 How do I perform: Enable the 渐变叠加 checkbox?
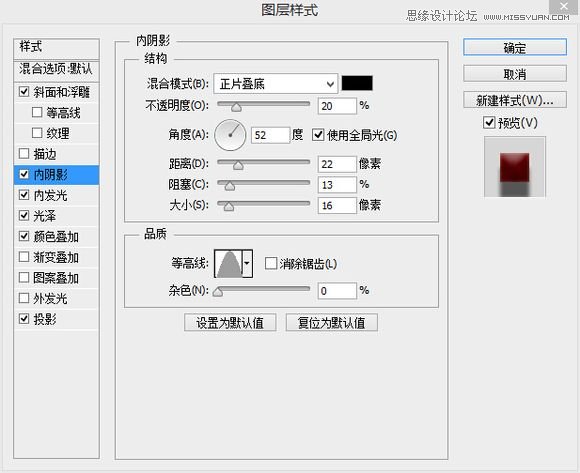24,257
